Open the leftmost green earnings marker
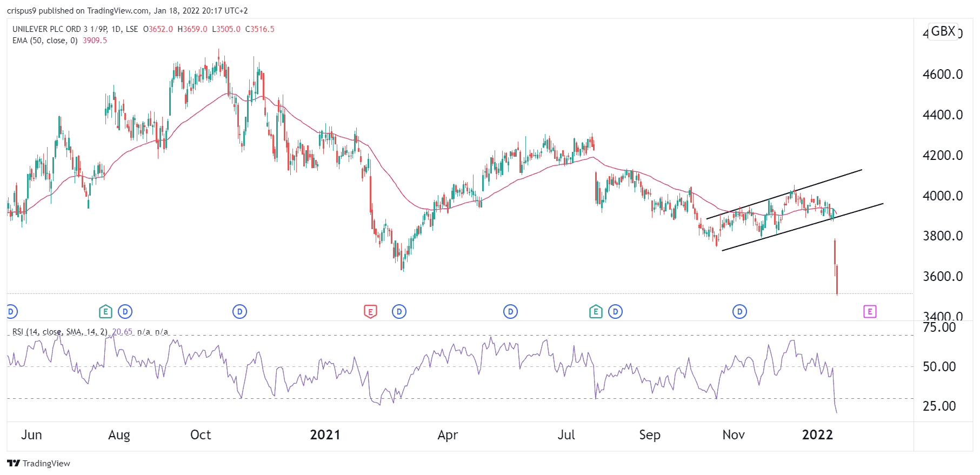Image resolution: width=980 pixels, height=475 pixels. pos(105,311)
